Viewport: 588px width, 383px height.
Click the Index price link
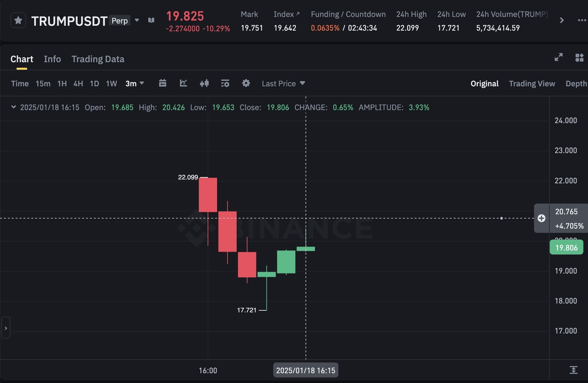(x=287, y=14)
